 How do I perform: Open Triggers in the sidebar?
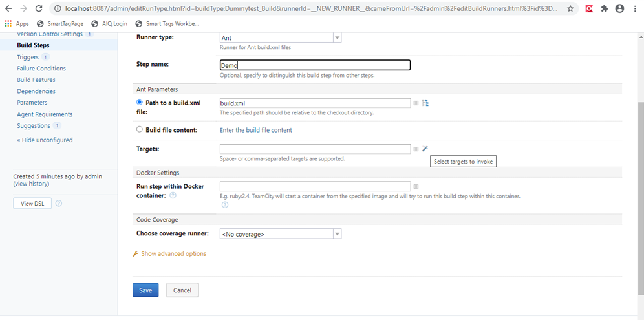click(28, 57)
